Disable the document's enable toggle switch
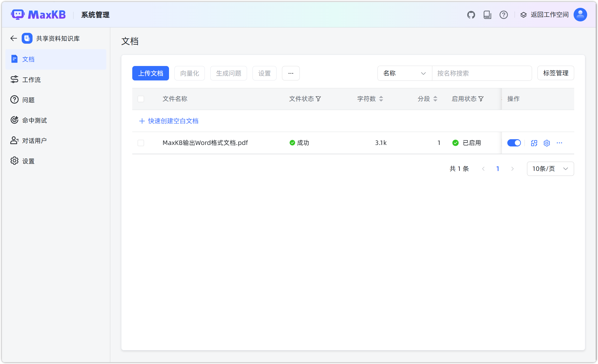Image resolution: width=598 pixels, height=364 pixels. pos(514,143)
